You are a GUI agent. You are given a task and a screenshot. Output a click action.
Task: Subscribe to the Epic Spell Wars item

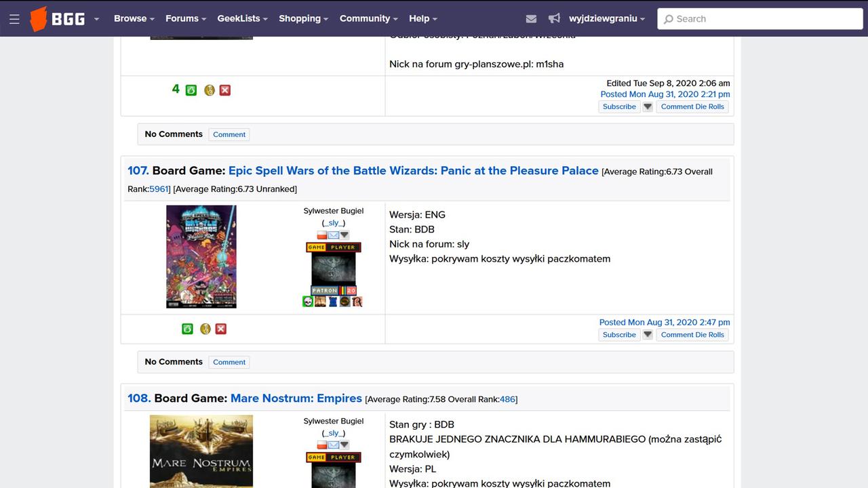pyautogui.click(x=619, y=335)
